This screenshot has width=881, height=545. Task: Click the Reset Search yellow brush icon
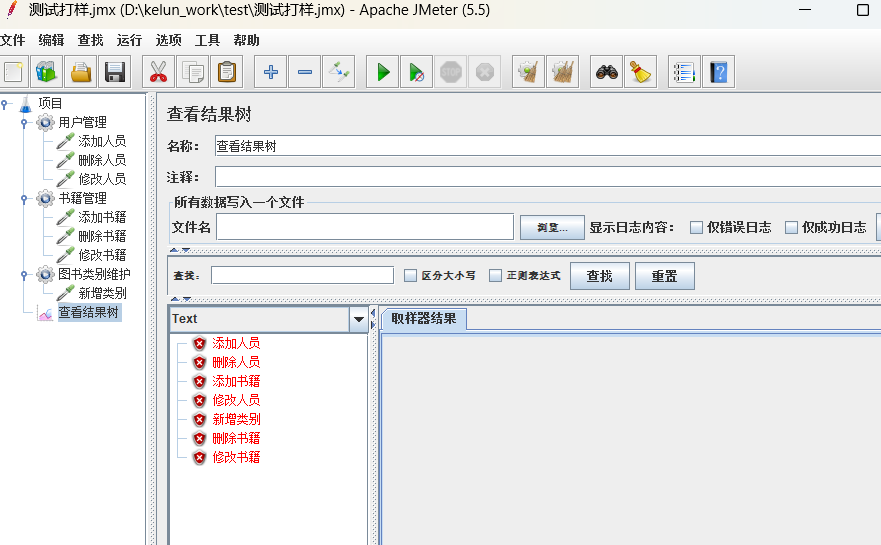[x=641, y=72]
